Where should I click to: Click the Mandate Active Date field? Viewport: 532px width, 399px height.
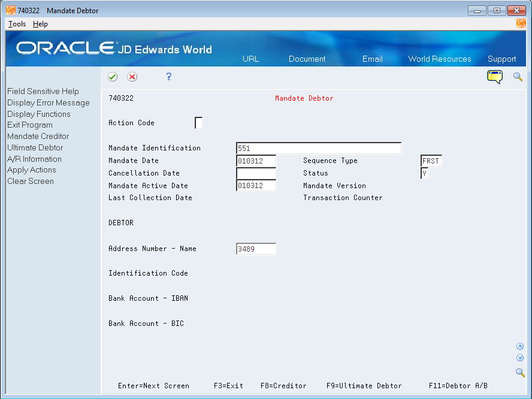(x=256, y=186)
